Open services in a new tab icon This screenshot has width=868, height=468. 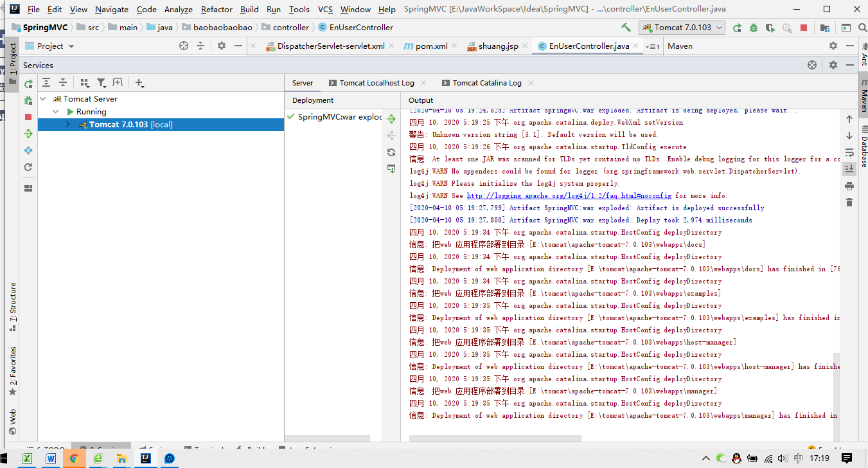(x=118, y=83)
